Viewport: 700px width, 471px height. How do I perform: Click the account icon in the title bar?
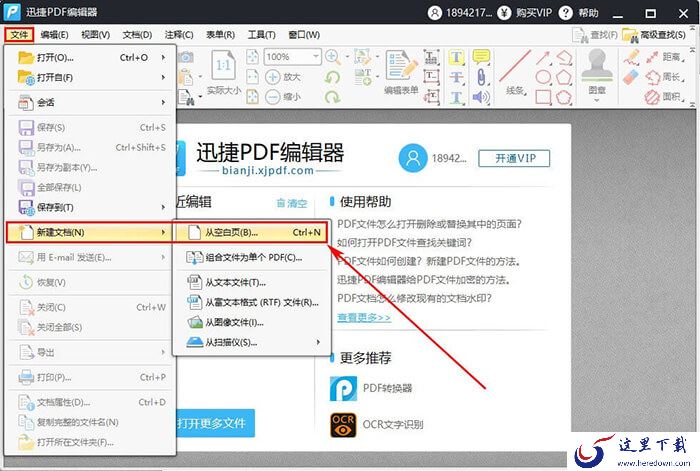click(434, 13)
